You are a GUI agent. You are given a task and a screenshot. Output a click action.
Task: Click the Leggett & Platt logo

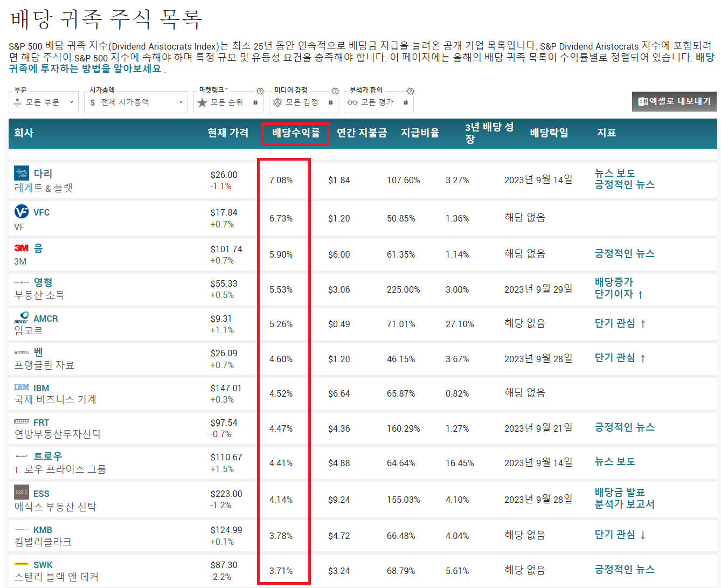(x=21, y=174)
